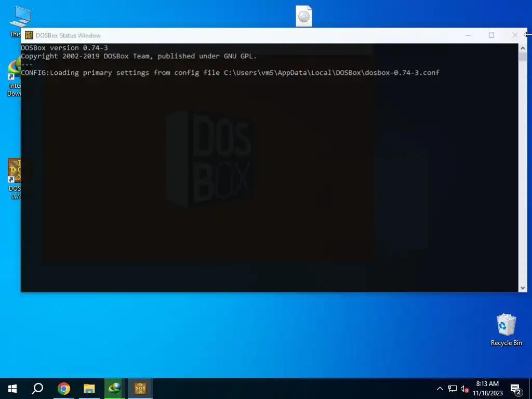Image resolution: width=532 pixels, height=399 pixels.
Task: Show hidden system tray icons
Action: click(440, 389)
